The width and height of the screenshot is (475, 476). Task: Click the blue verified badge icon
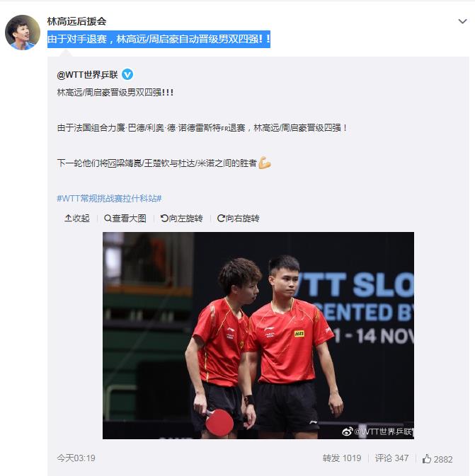pyautogui.click(x=127, y=74)
